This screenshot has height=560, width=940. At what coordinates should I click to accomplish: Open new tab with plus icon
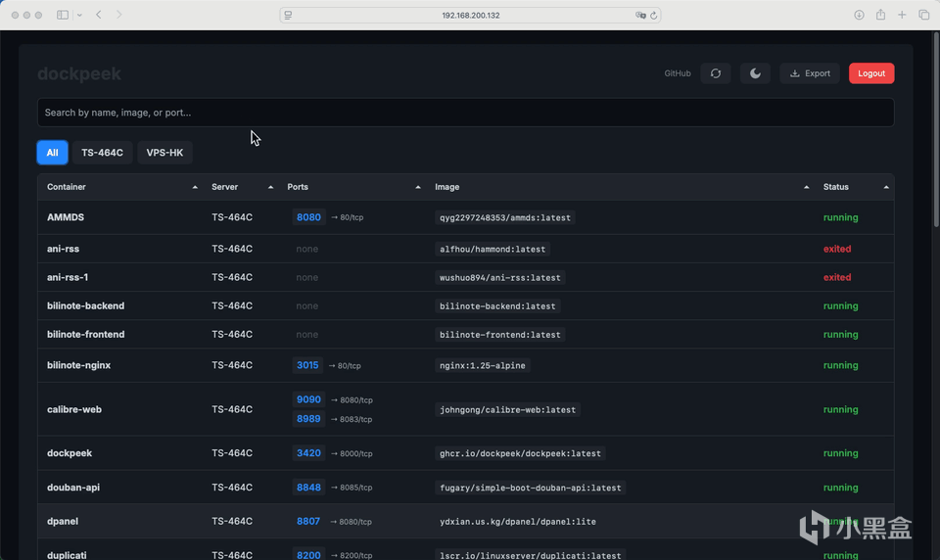[x=902, y=15]
